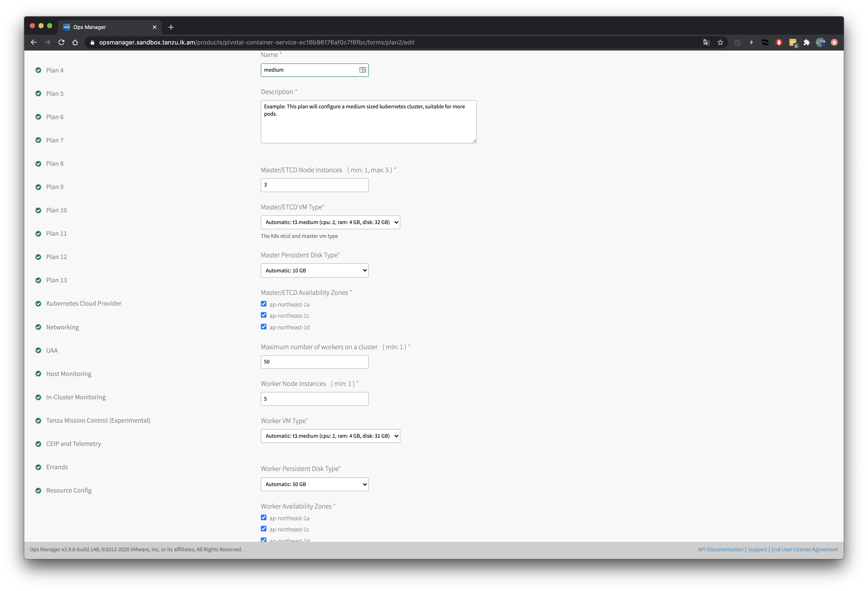Click the autofill icon in Name field
The width and height of the screenshot is (868, 591).
point(362,70)
